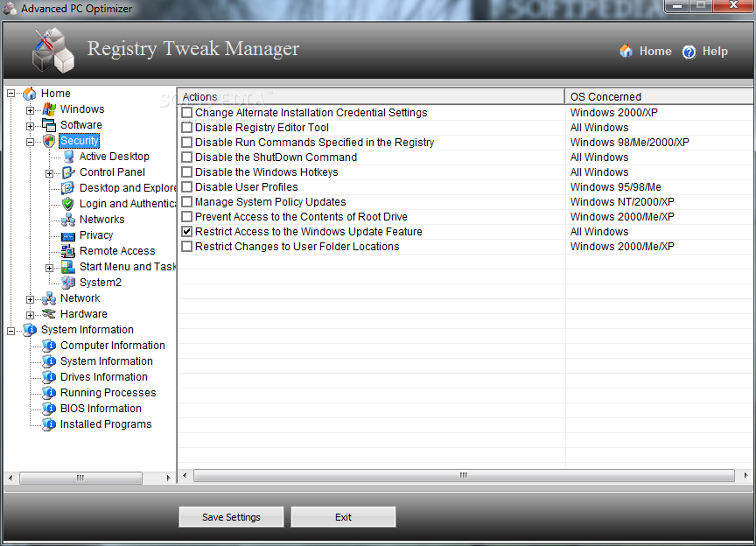Select Privacy in the tree
The width and height of the screenshot is (756, 546).
click(96, 235)
